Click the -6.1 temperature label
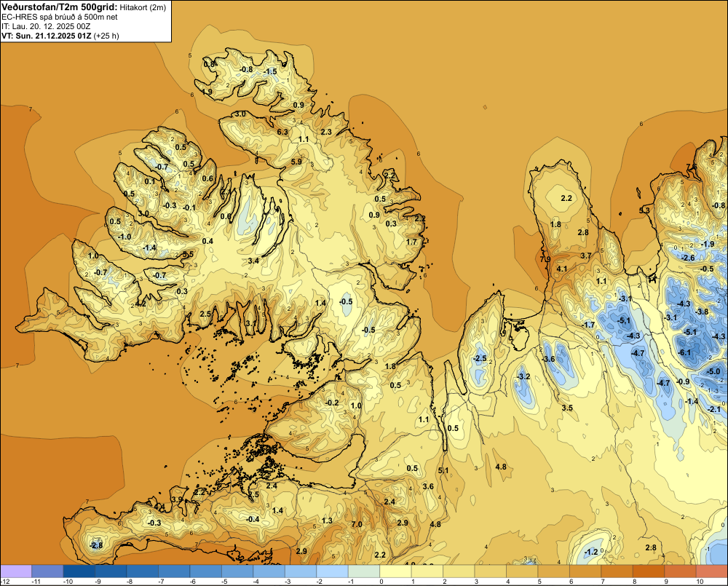 point(684,352)
